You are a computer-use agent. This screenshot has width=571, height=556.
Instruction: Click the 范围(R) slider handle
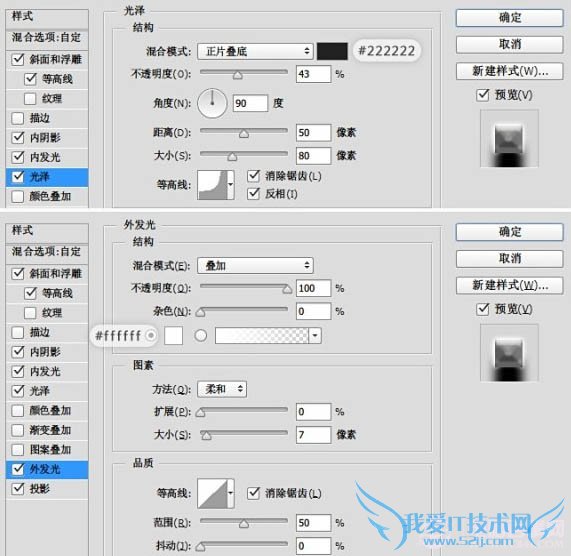pyautogui.click(x=244, y=524)
